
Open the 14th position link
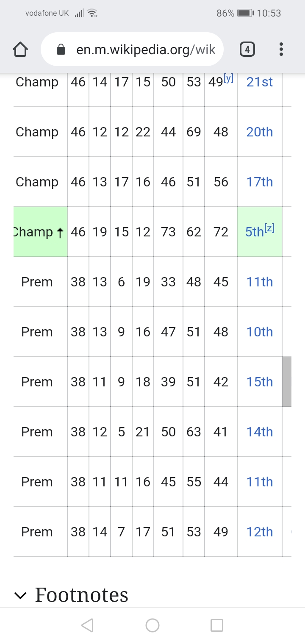pos(259,432)
